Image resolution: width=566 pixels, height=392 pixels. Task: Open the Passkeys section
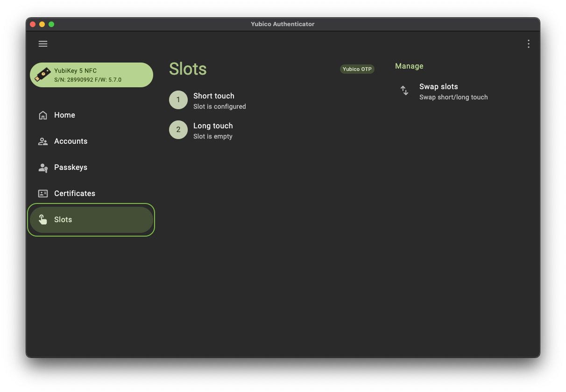(92, 168)
